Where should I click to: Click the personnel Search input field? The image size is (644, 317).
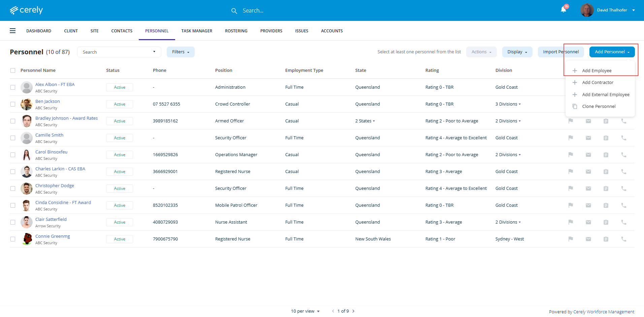(x=115, y=52)
